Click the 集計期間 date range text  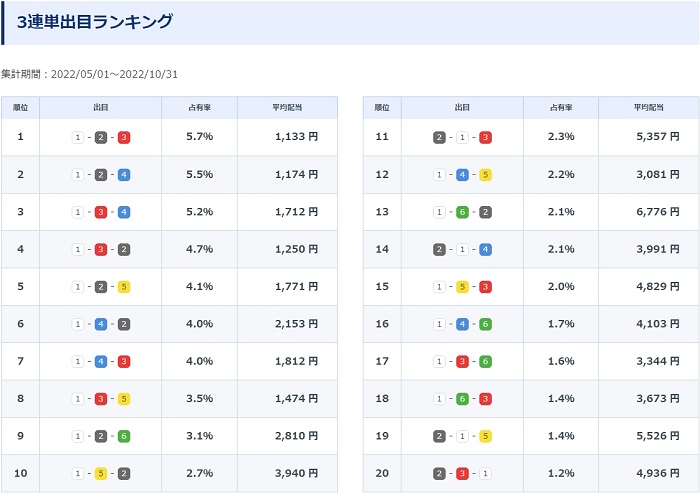[x=89, y=75]
